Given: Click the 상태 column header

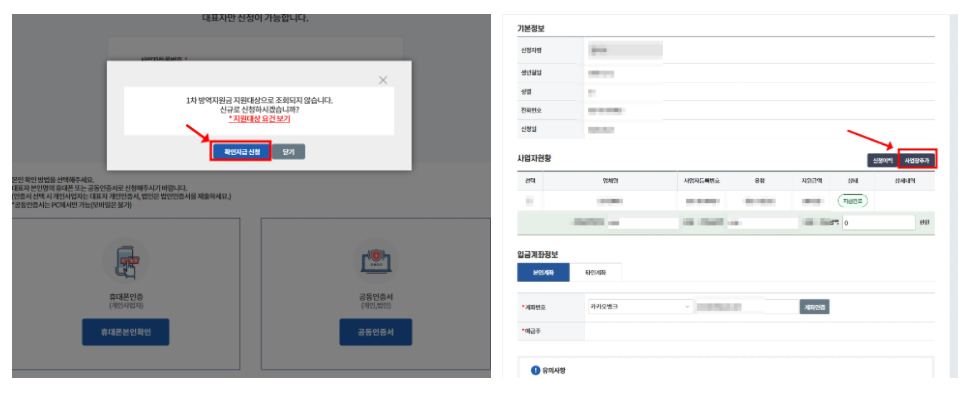Looking at the screenshot, I should (x=853, y=181).
